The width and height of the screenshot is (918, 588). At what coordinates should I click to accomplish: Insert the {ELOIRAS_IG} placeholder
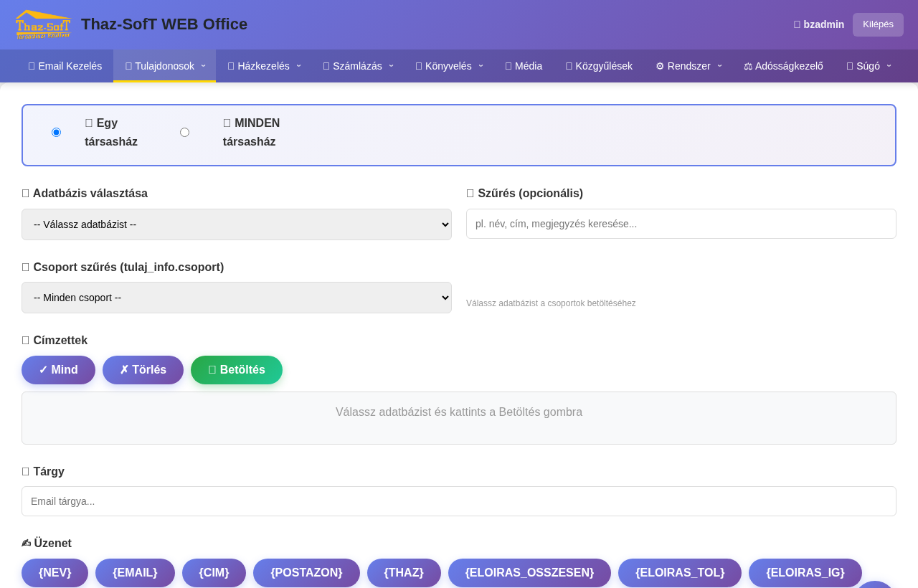point(805,573)
